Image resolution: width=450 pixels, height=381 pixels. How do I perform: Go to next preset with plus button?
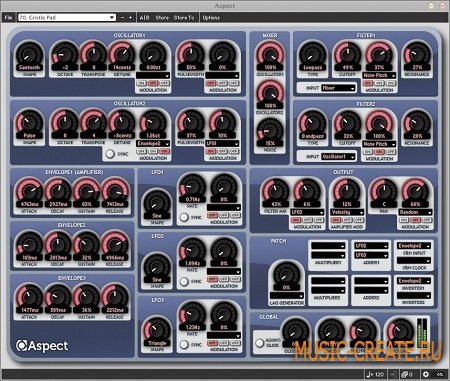(x=130, y=18)
